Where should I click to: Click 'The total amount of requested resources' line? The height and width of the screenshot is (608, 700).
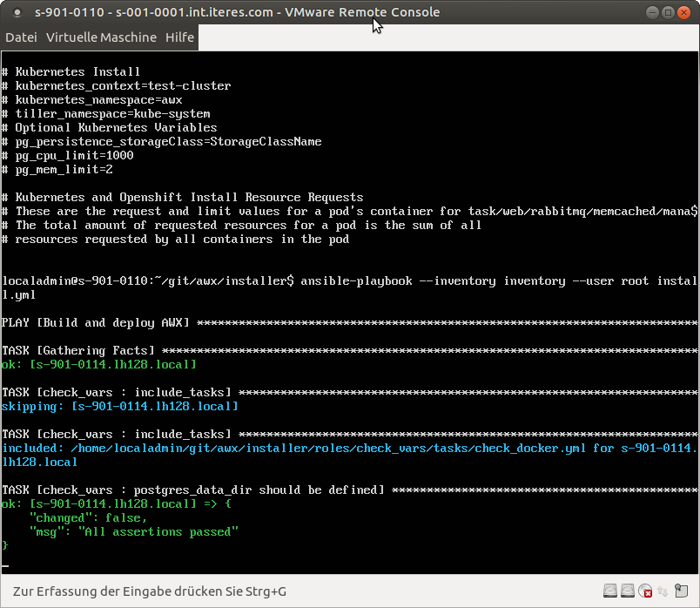coord(241,225)
